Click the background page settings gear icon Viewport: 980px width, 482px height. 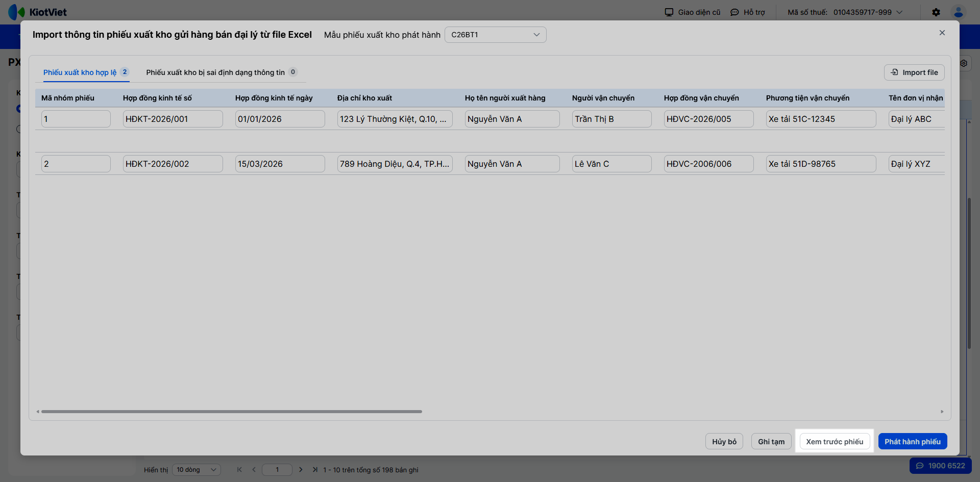964,63
